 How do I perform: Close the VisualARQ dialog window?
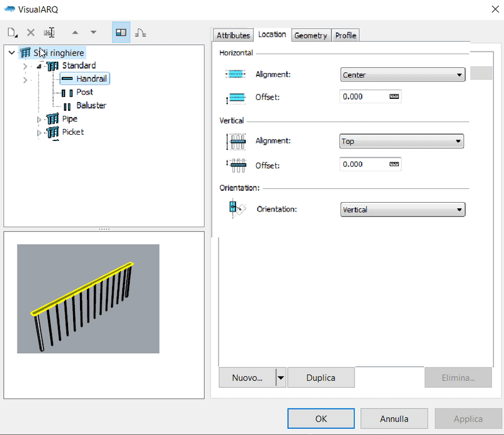[495, 9]
